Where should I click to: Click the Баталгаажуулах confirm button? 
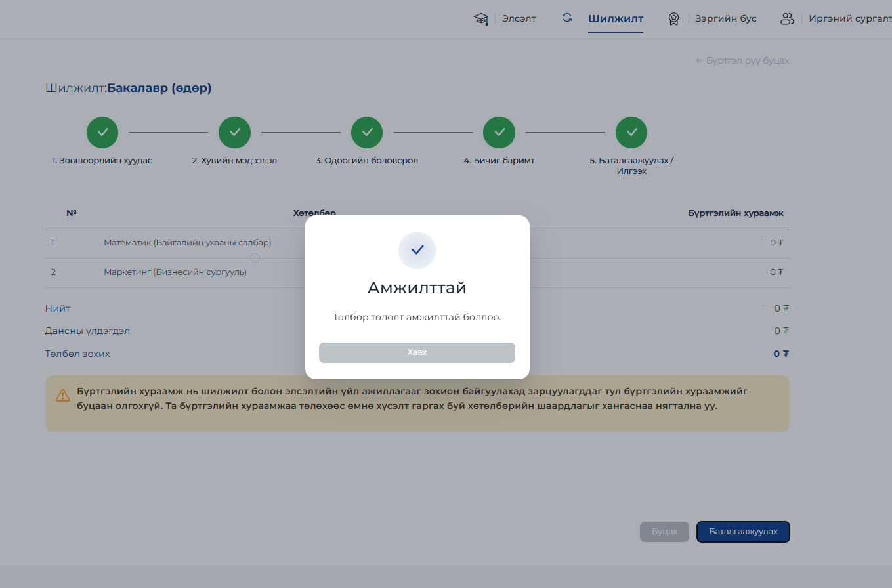743,532
